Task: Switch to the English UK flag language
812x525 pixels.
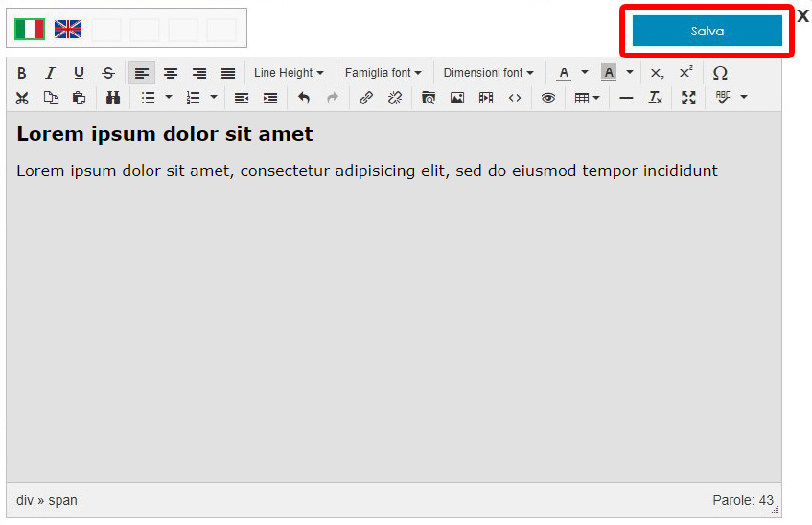Action: (68, 29)
